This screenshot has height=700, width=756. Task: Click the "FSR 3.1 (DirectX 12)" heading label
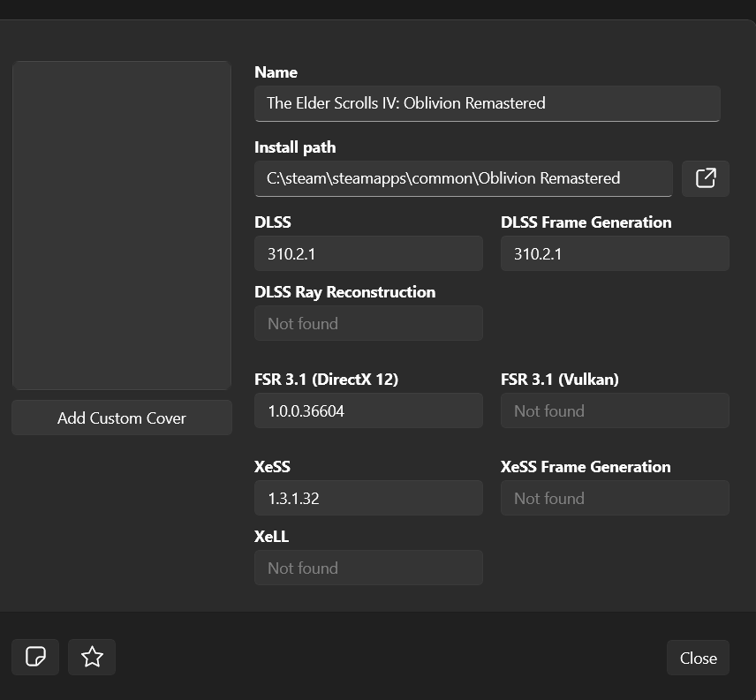pyautogui.click(x=326, y=380)
